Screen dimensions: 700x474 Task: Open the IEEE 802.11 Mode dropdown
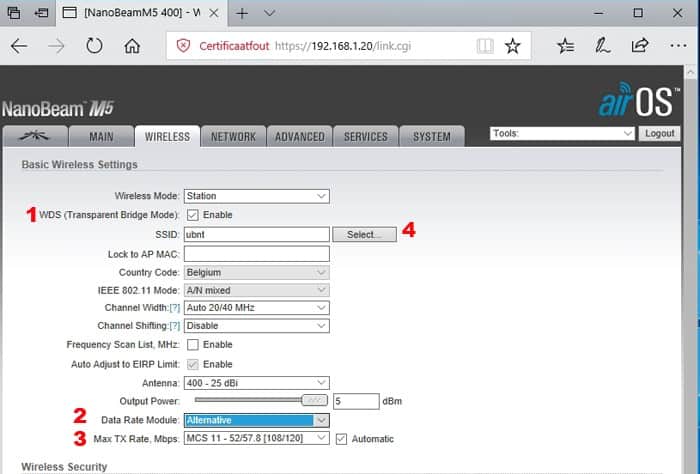click(x=257, y=290)
